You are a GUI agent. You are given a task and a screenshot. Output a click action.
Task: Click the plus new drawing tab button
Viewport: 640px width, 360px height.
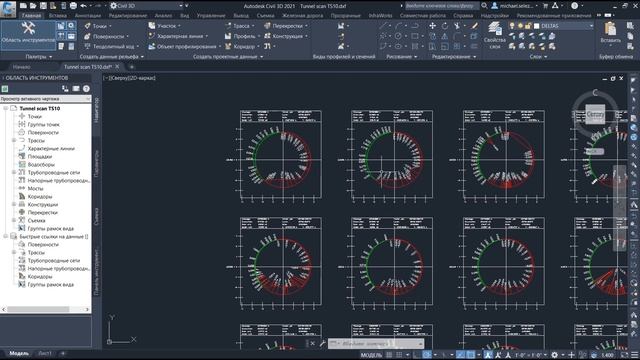tap(131, 67)
